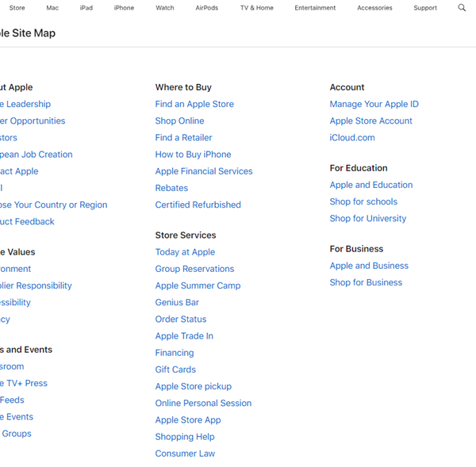Open Entertainment navigation item
The width and height of the screenshot is (476, 467).
tap(315, 8)
